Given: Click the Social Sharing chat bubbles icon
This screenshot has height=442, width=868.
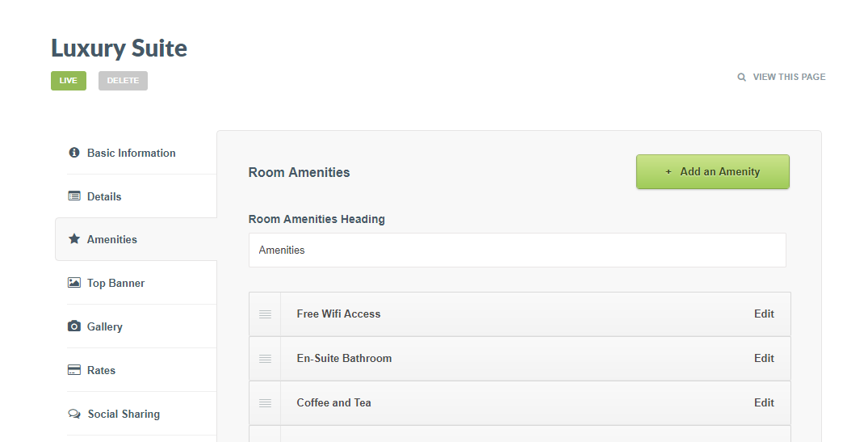Looking at the screenshot, I should coord(74,414).
